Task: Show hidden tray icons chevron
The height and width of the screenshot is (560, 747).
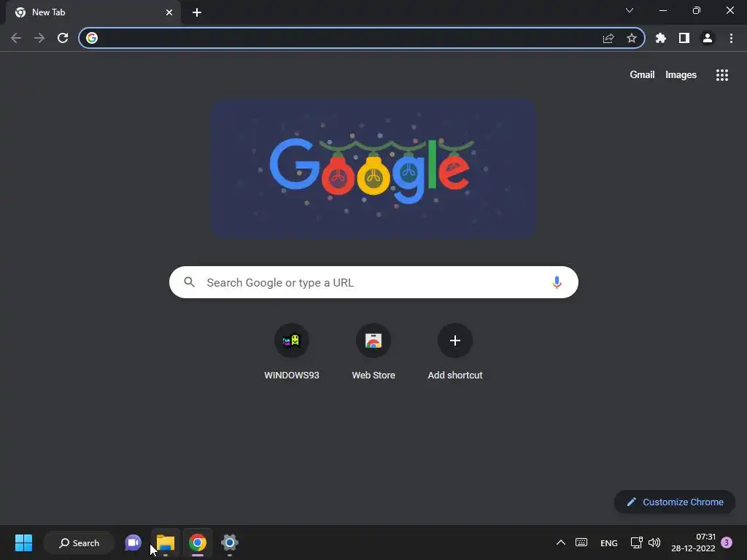Action: (561, 542)
